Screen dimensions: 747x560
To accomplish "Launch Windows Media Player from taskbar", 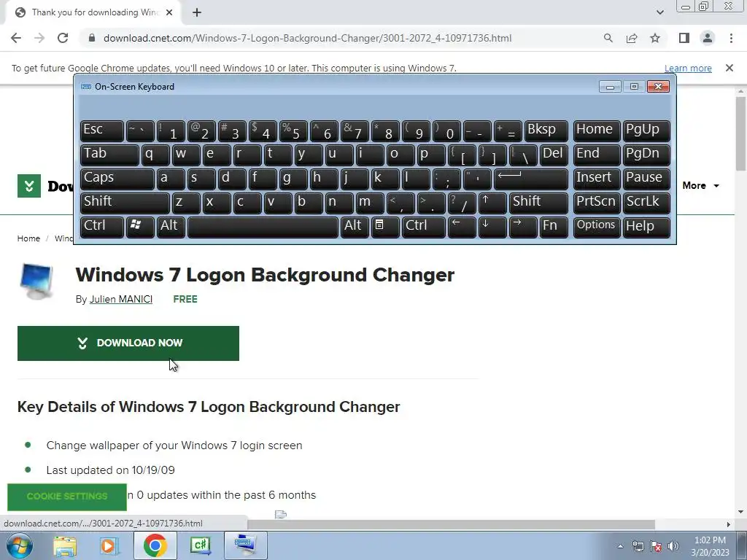I will point(109,545).
